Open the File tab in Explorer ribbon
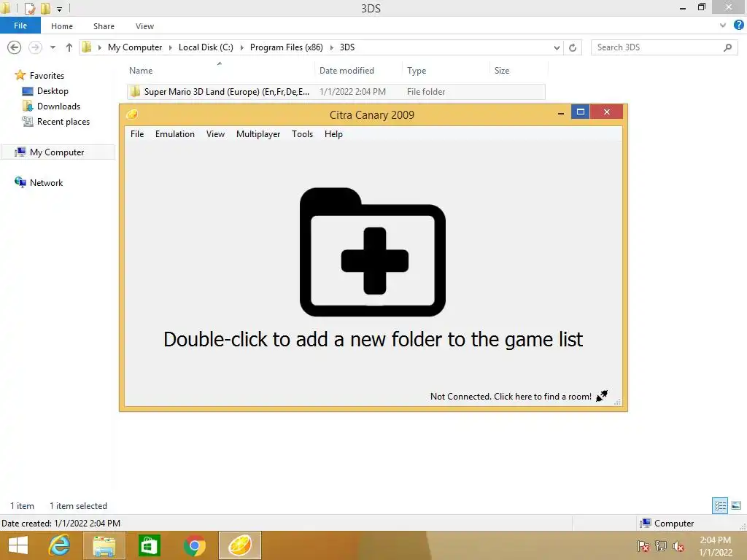The height and width of the screenshot is (560, 747). [x=20, y=26]
